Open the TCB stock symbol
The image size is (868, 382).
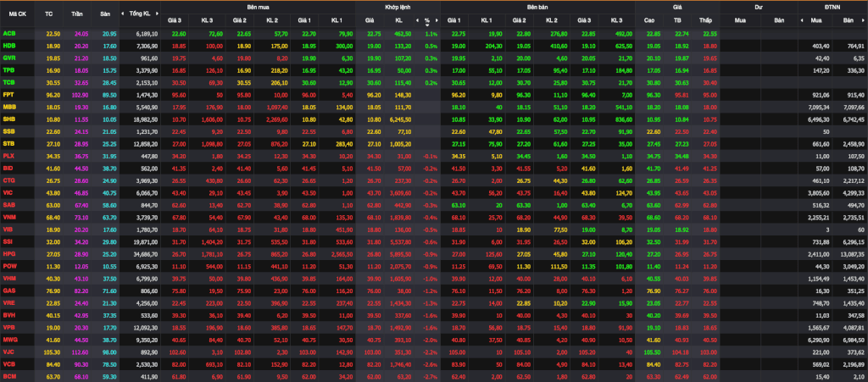click(8, 82)
